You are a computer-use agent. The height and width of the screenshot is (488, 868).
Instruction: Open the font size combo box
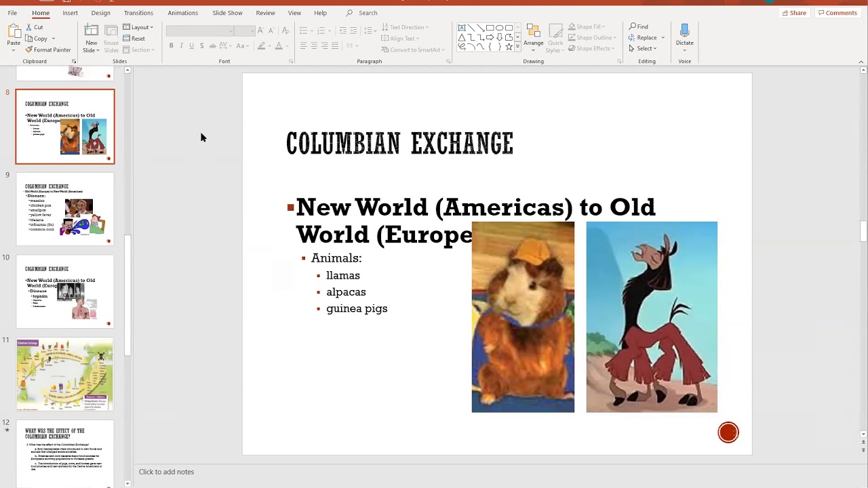click(244, 30)
